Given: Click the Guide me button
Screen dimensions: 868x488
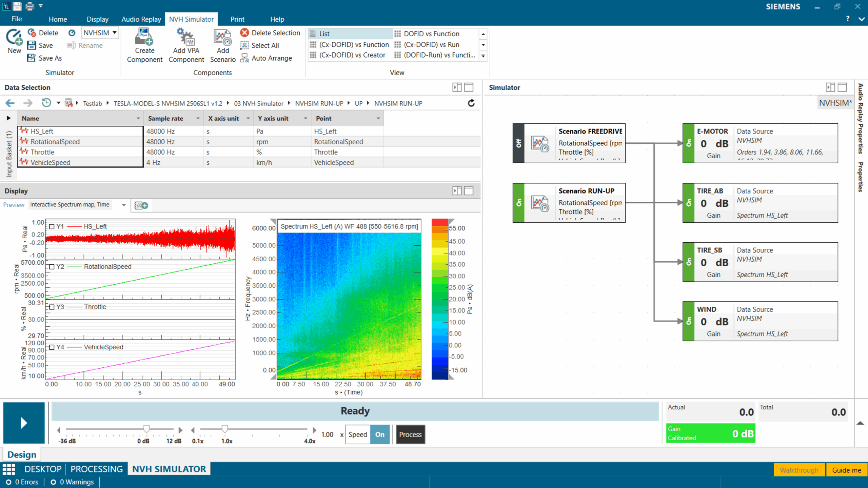Looking at the screenshot, I should [x=846, y=470].
